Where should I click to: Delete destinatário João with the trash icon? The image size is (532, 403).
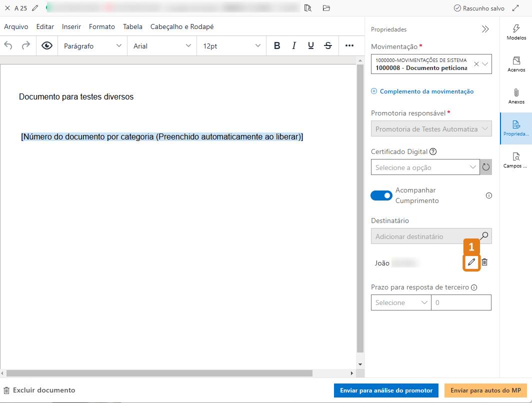click(x=484, y=261)
